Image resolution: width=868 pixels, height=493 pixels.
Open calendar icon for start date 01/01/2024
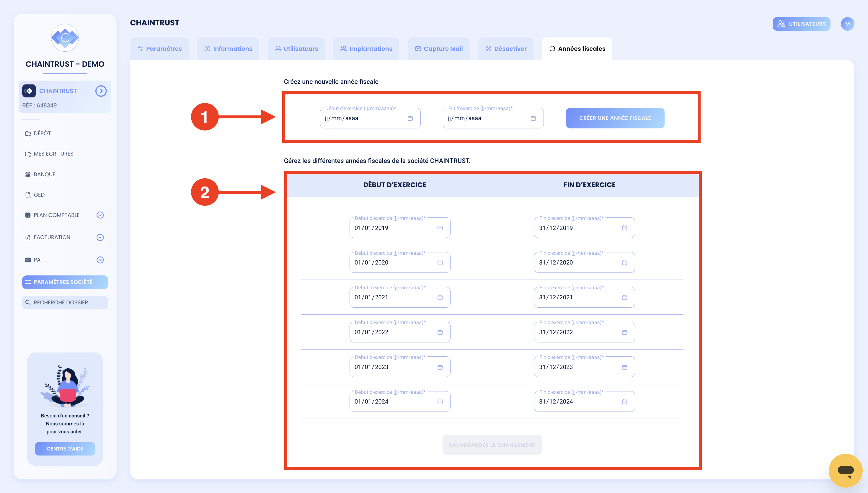(440, 401)
